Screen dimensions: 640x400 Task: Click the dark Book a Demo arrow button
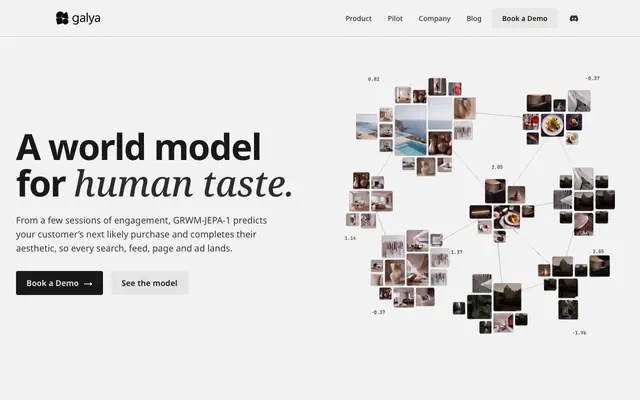point(60,283)
